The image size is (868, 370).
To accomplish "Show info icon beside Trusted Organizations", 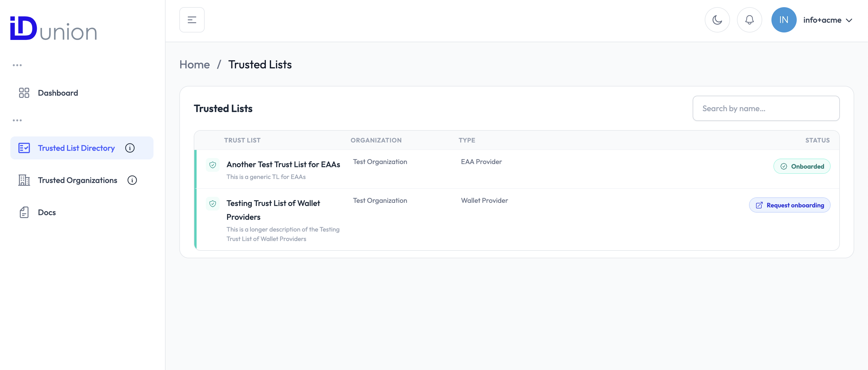I will click(x=132, y=180).
